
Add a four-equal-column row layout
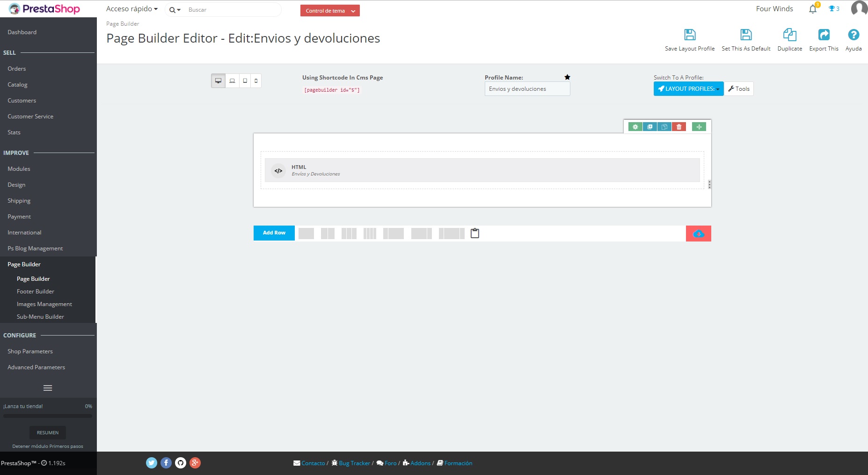coord(370,234)
